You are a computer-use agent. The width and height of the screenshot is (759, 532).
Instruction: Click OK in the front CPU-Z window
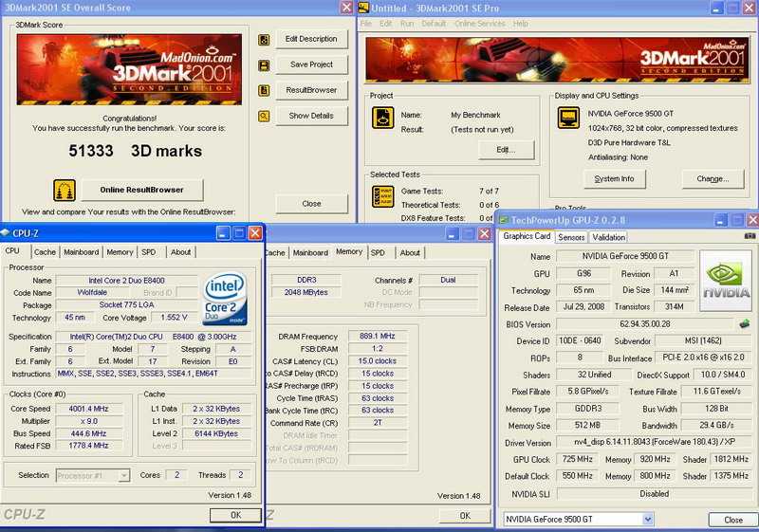point(235,515)
